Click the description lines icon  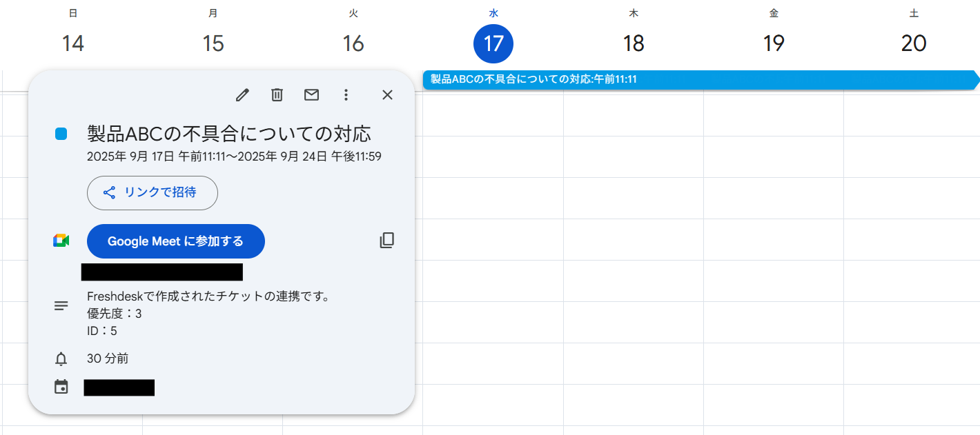61,305
